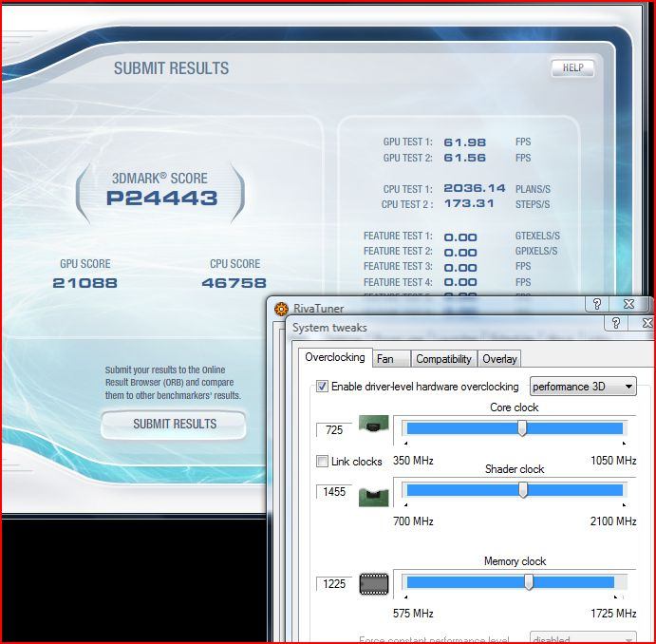Enable the Link clocks checkbox
The width and height of the screenshot is (656, 644).
point(322,461)
